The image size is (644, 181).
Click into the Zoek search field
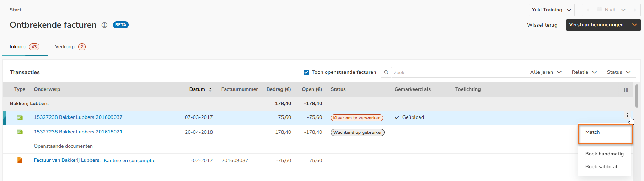[x=455, y=72]
